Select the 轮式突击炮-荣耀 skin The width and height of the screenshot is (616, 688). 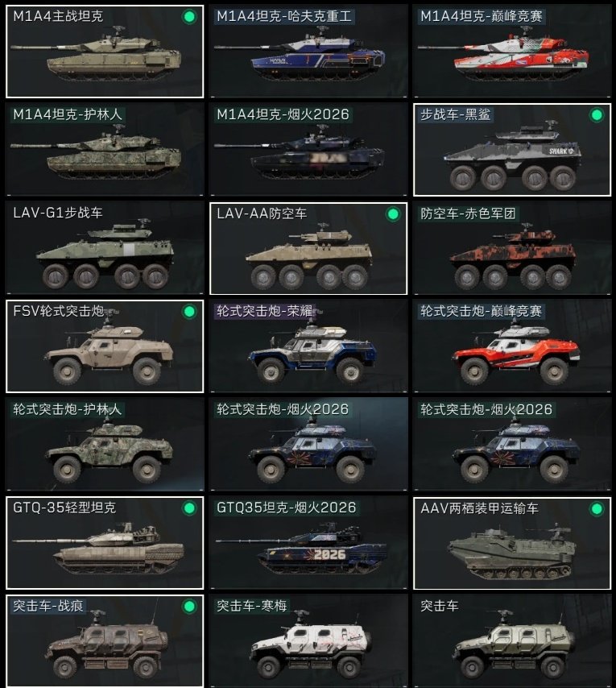click(308, 346)
